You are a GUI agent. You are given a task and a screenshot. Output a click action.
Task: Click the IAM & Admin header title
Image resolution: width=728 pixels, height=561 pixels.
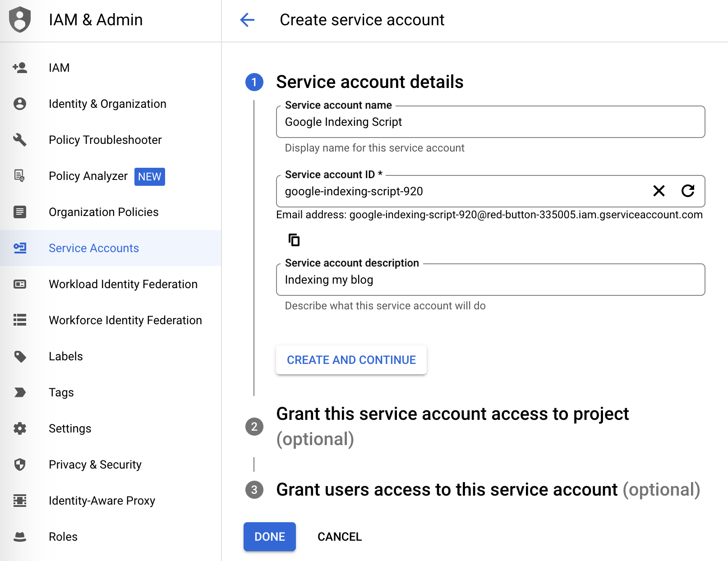(x=96, y=20)
